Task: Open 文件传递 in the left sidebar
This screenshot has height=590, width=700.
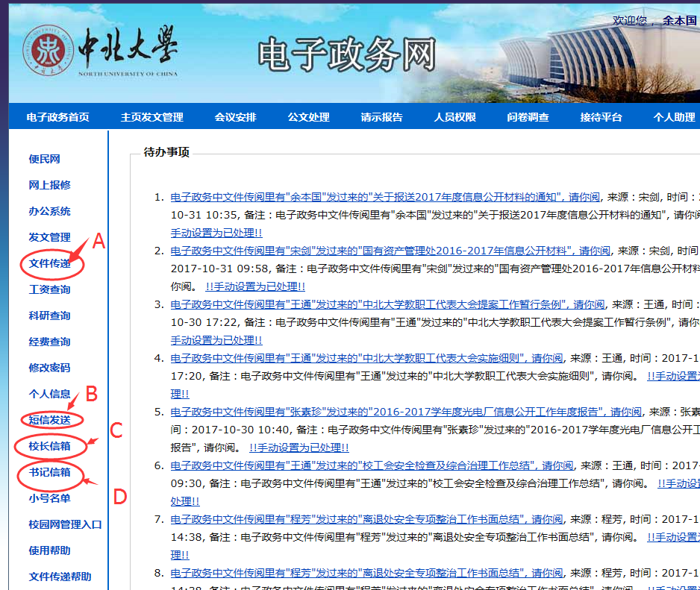Action: [49, 263]
